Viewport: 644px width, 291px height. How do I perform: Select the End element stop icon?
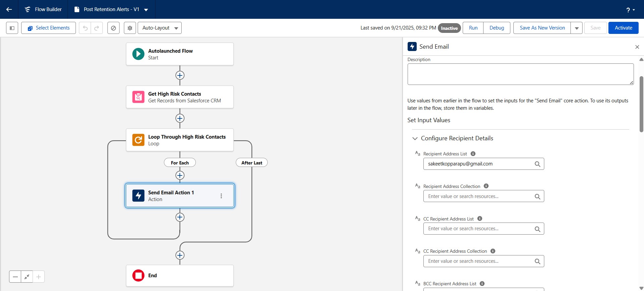(x=138, y=276)
